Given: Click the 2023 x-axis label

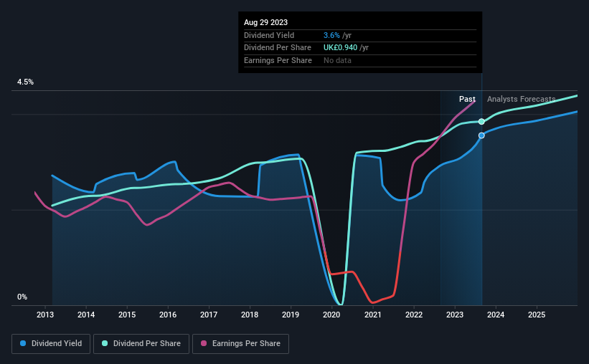Looking at the screenshot, I should (x=455, y=315).
